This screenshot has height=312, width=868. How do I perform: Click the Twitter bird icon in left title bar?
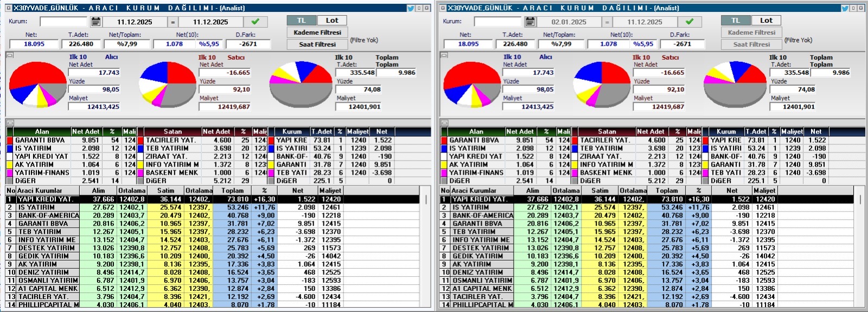click(411, 8)
